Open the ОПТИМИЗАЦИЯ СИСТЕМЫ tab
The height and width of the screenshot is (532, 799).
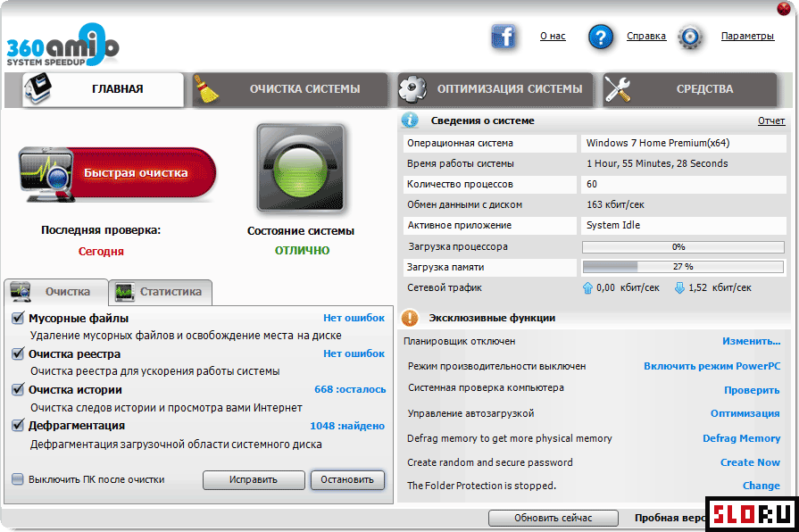coord(495,89)
